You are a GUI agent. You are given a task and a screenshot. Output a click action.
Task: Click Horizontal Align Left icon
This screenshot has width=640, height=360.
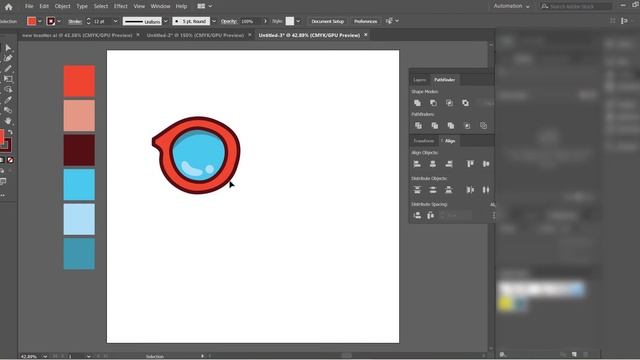(417, 164)
